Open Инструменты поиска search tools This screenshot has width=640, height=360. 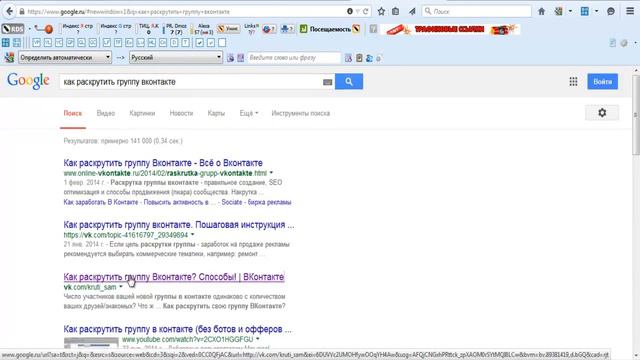pyautogui.click(x=300, y=113)
